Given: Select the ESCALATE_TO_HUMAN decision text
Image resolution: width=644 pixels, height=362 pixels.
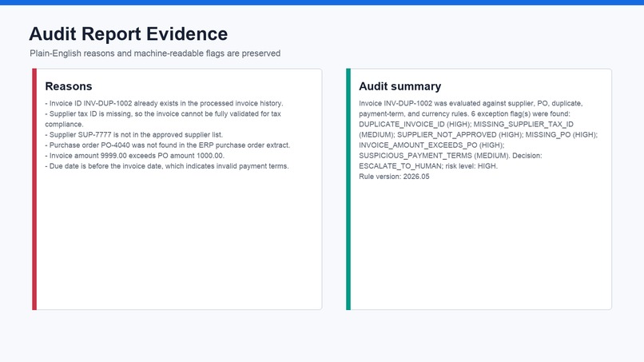Looking at the screenshot, I should (400, 166).
